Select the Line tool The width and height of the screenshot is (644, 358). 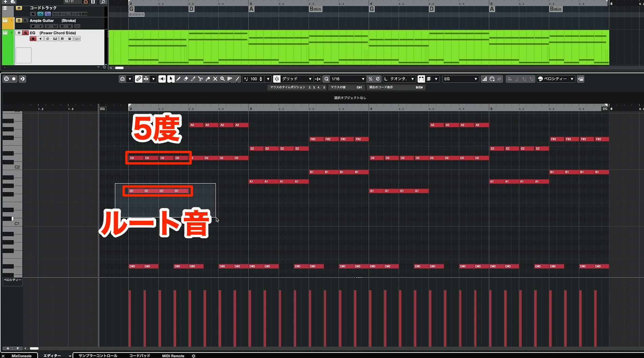click(x=237, y=79)
